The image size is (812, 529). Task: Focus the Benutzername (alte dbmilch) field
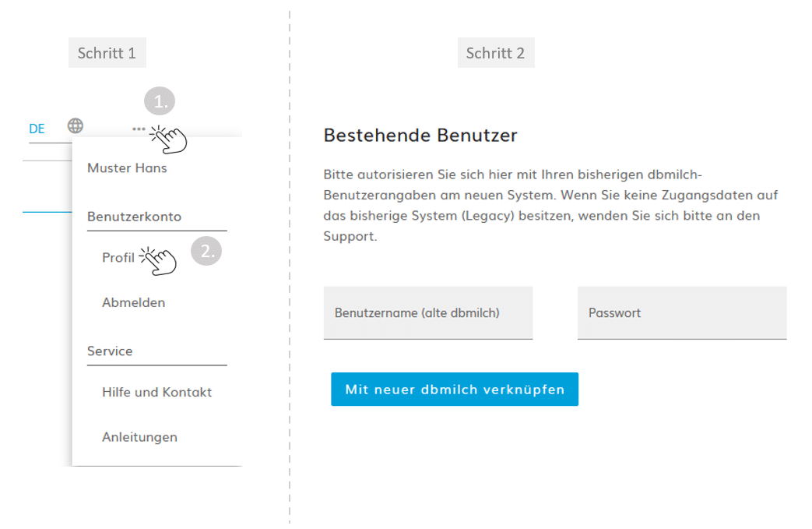coord(427,313)
